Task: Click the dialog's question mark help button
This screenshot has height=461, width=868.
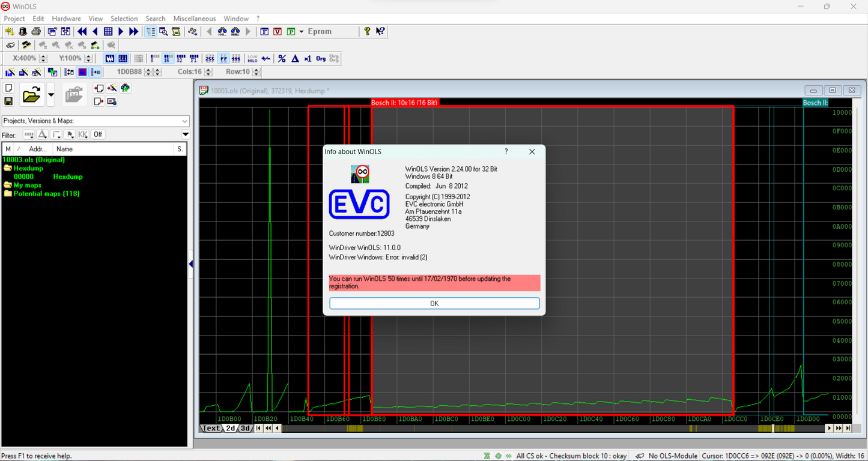Action: [x=506, y=152]
